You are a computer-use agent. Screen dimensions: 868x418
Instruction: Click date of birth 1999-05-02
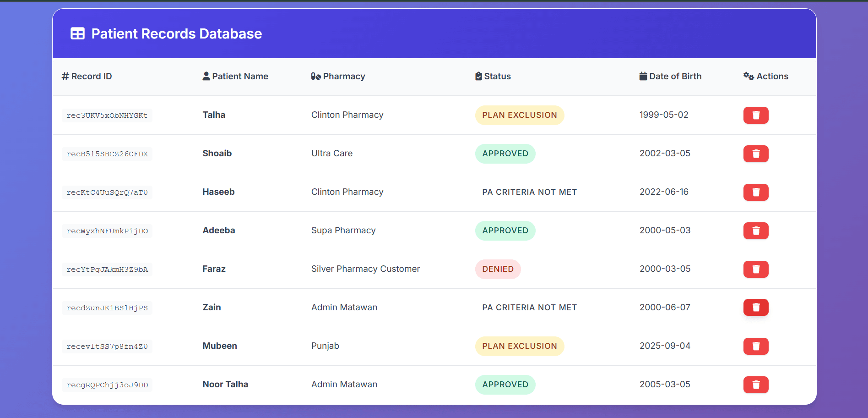pos(664,115)
